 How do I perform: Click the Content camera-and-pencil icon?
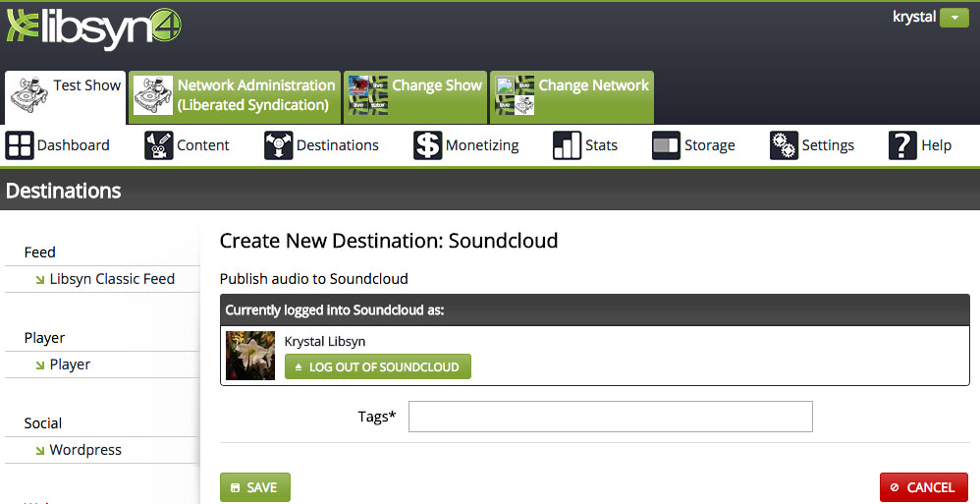[x=159, y=145]
